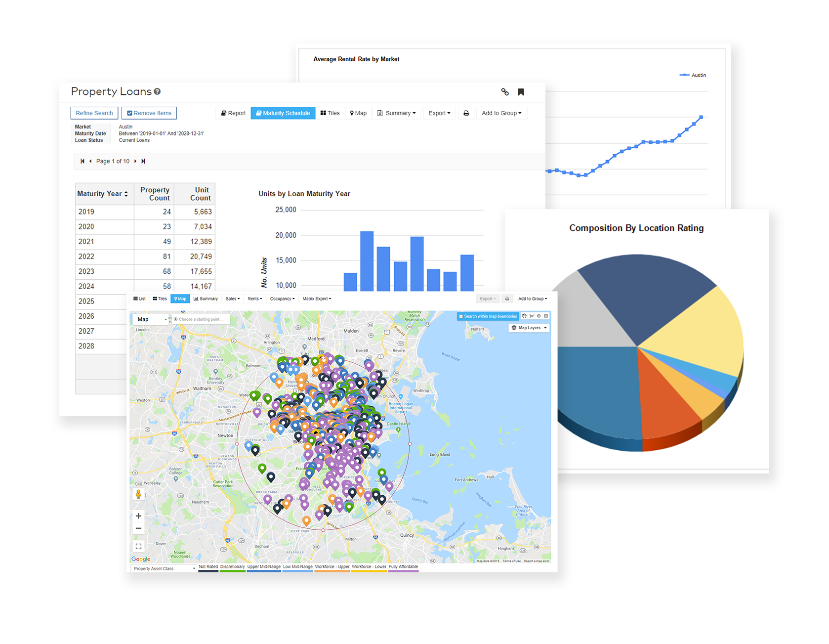The width and height of the screenshot is (829, 644).
Task: Select the polygon drawing tool on the map
Action: tap(532, 316)
